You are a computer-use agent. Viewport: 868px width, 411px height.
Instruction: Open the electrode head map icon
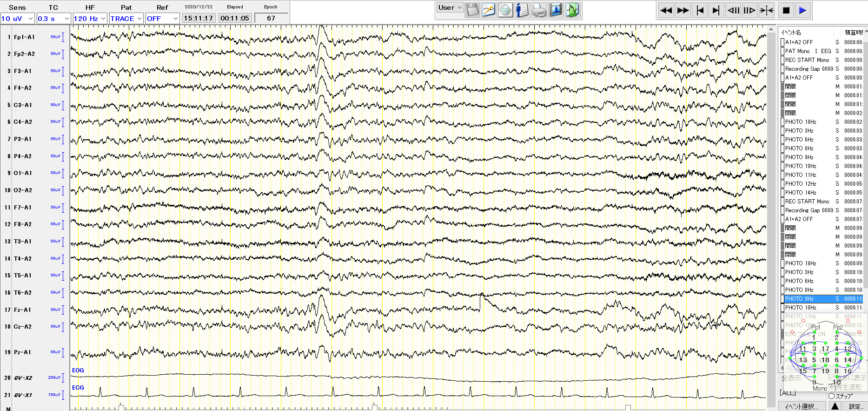point(505,10)
